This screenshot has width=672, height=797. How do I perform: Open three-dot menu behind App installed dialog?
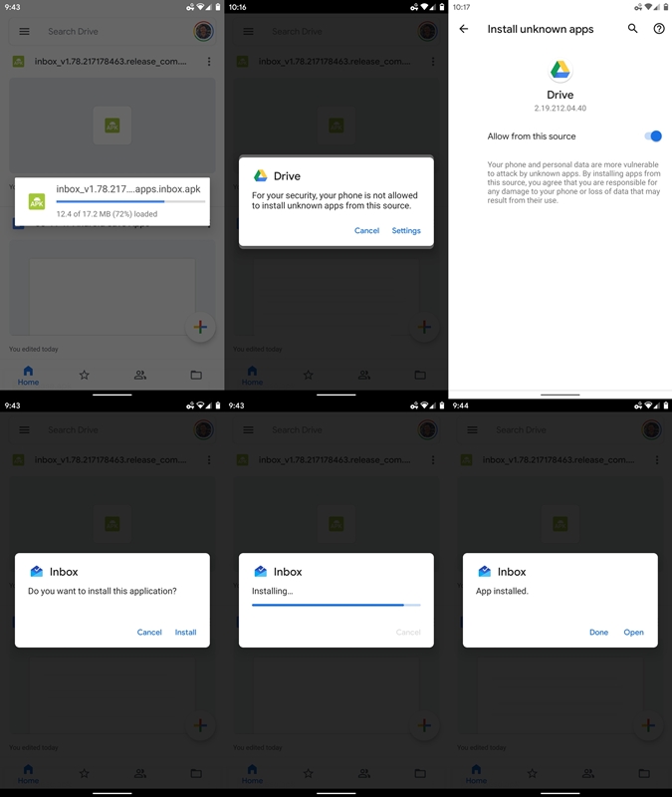[x=657, y=460]
